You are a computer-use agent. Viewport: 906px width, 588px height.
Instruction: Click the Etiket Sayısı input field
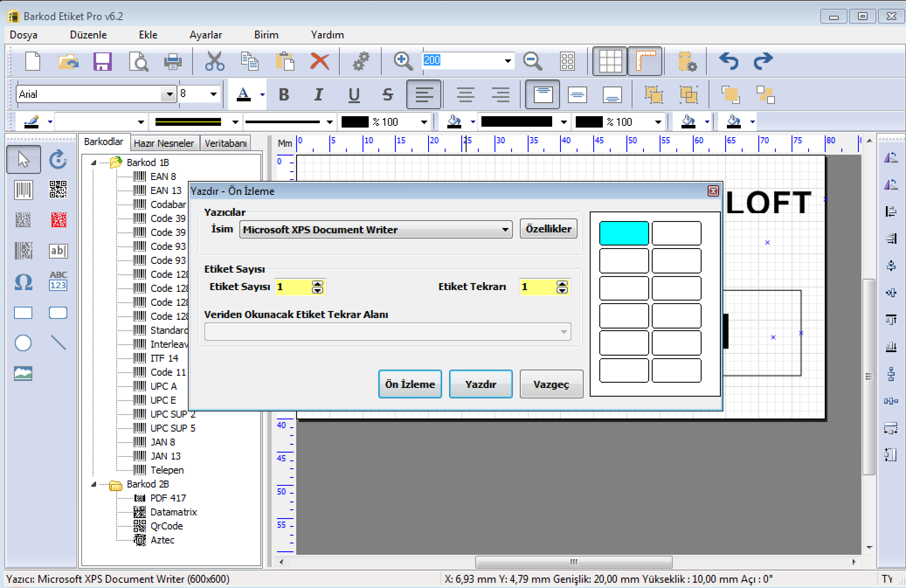294,287
